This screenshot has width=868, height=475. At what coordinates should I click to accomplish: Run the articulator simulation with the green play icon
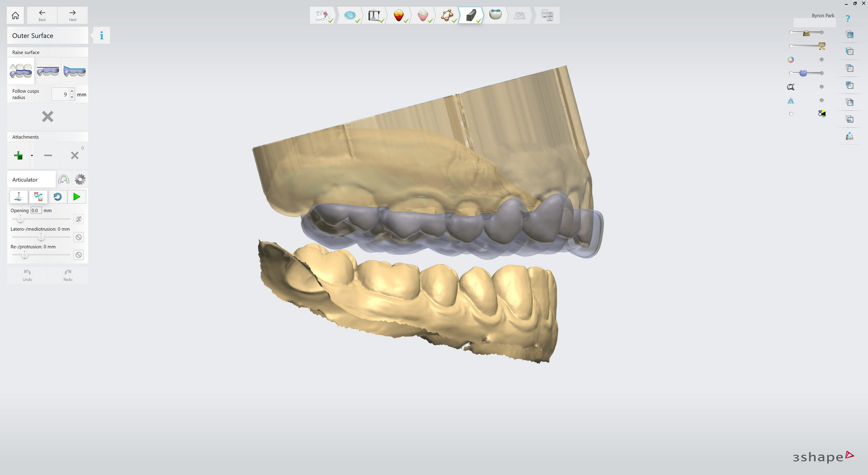[77, 196]
